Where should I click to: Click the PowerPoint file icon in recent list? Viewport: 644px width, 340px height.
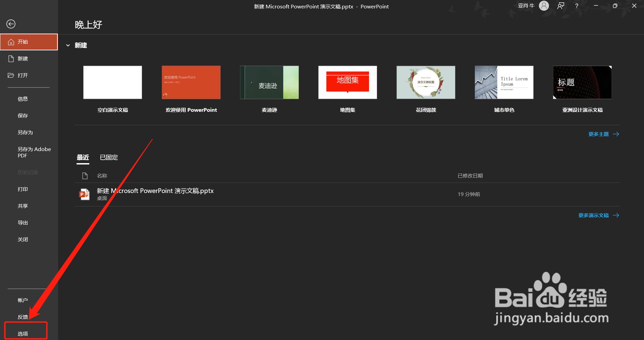[84, 194]
